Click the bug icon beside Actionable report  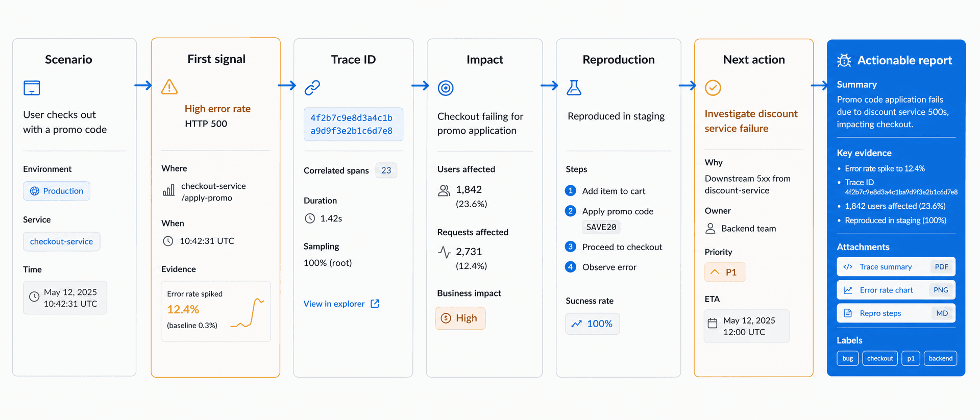(844, 61)
